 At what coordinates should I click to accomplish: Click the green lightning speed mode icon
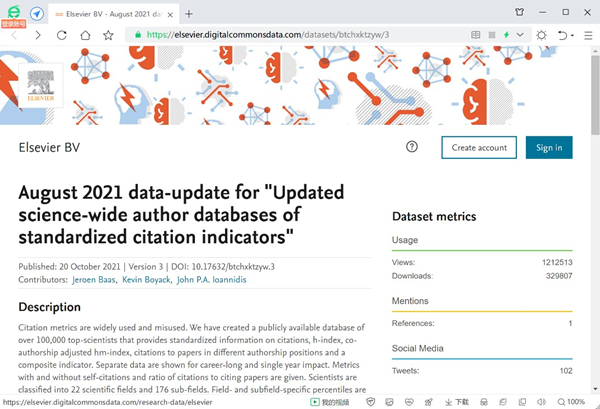[506, 35]
